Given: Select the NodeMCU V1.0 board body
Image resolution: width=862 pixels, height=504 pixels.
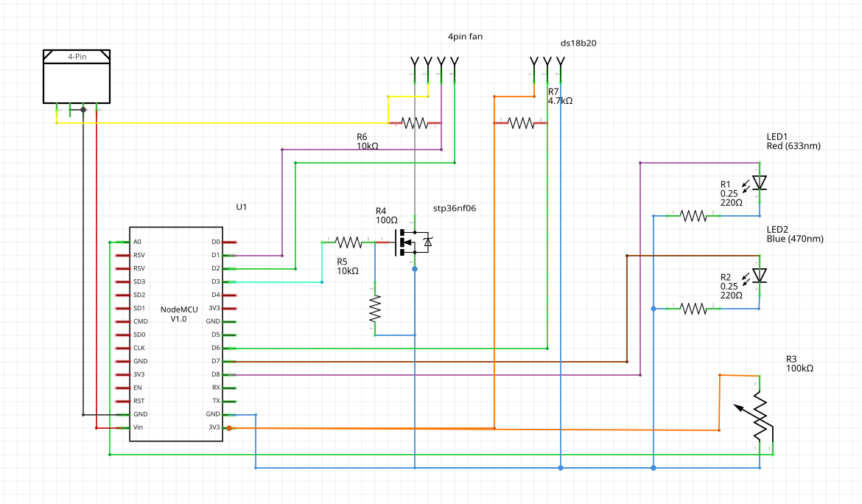Looking at the screenshot, I should (x=175, y=354).
